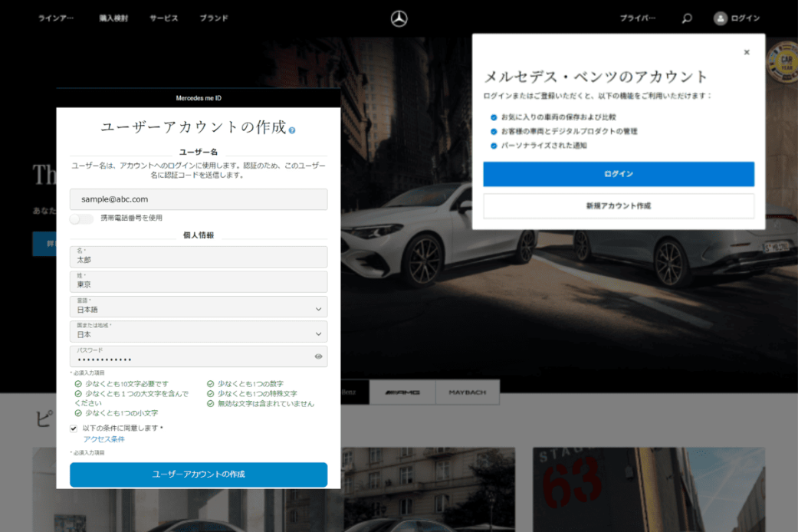This screenshot has height=532, width=798.
Task: Open the 国または地域 dropdown showing 日本
Action: click(x=199, y=331)
